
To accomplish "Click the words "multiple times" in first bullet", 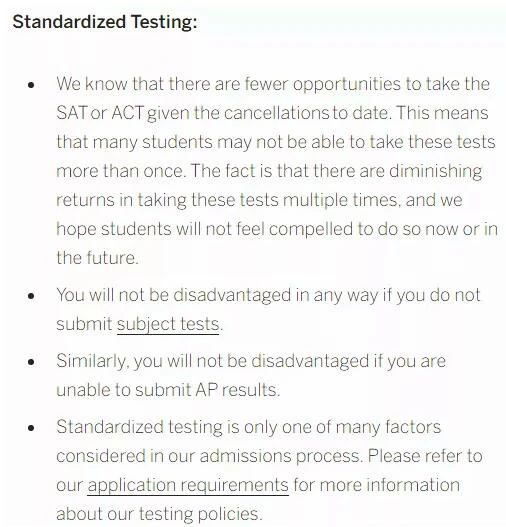I will point(340,201).
